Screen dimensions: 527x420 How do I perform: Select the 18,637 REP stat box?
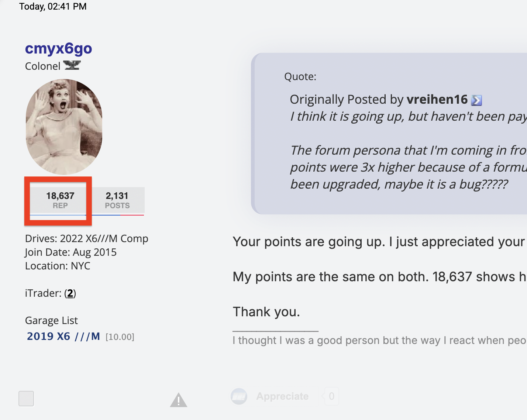pyautogui.click(x=60, y=200)
